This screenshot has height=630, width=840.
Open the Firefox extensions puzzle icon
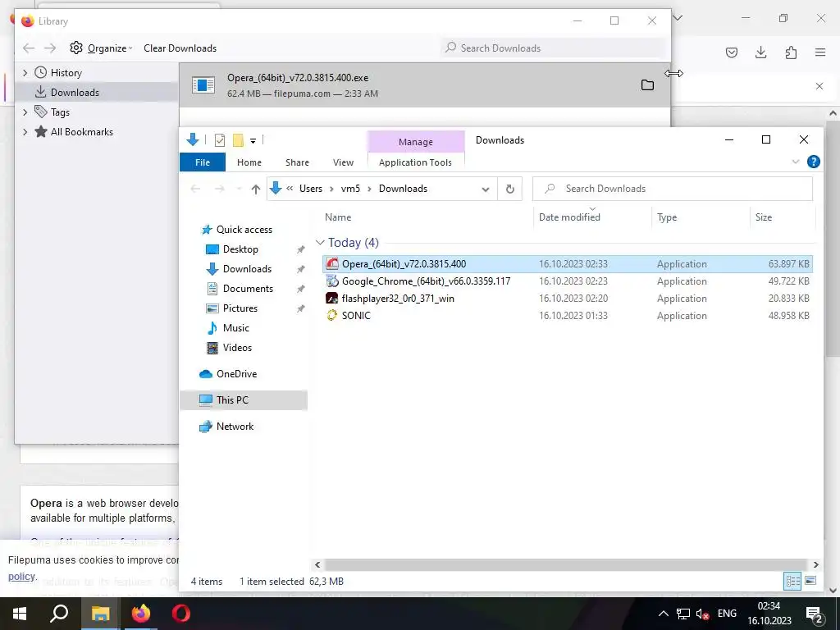click(791, 52)
